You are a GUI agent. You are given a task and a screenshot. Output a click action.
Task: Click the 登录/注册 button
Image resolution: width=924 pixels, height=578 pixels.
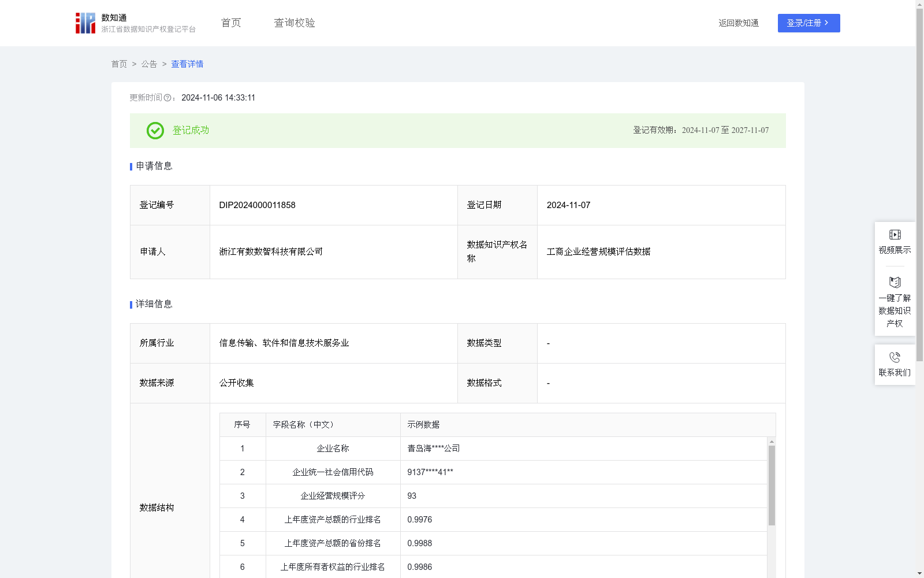click(808, 23)
